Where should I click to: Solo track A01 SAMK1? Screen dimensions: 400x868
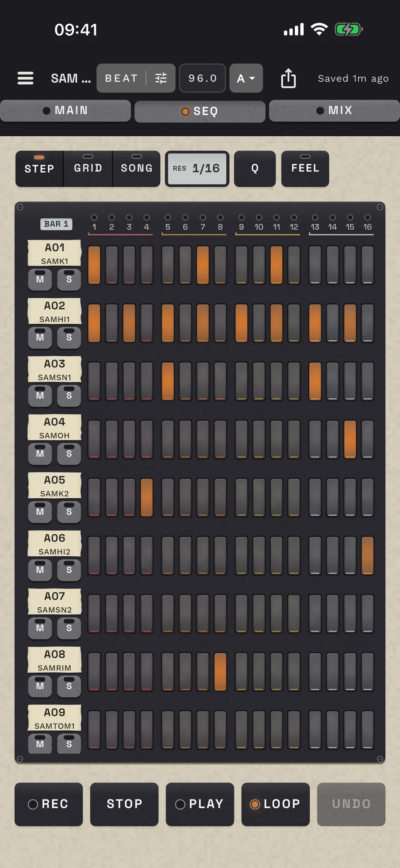click(69, 279)
